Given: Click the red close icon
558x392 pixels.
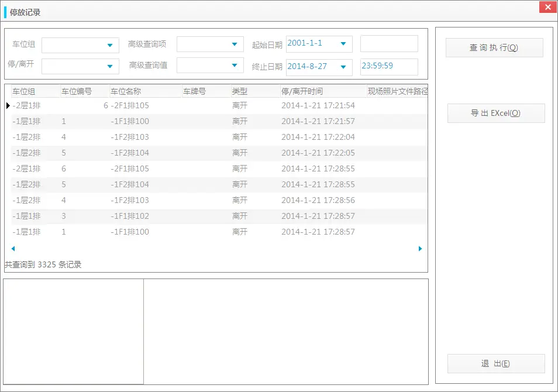Looking at the screenshot, I should [x=548, y=7].
